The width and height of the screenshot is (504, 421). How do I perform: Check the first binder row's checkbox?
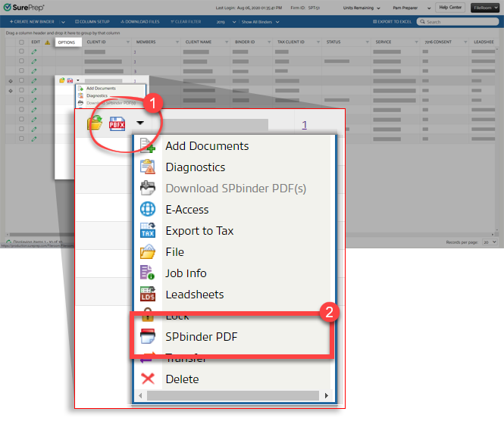click(21, 51)
